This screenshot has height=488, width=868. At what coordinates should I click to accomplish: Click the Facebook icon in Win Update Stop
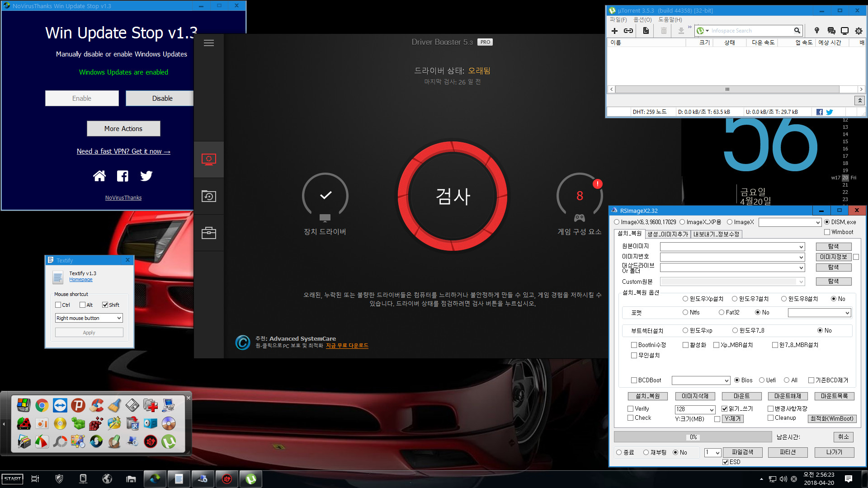[x=123, y=176]
